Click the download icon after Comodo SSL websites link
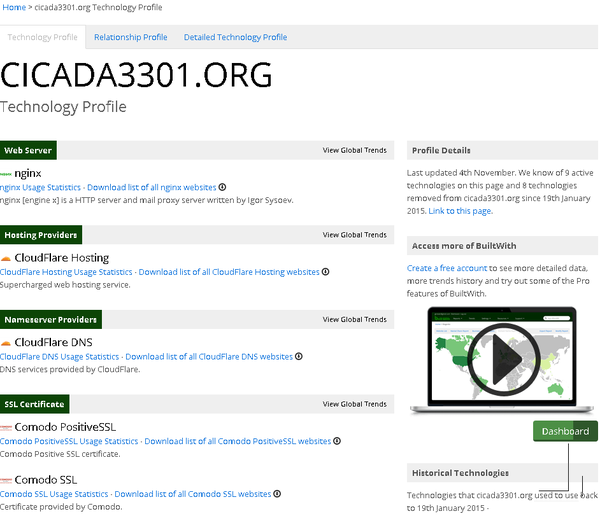 tap(277, 494)
